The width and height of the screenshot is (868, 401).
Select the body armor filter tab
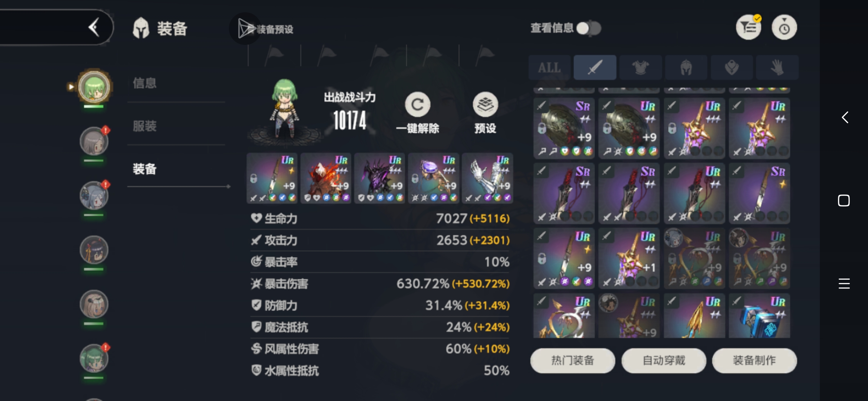(640, 68)
